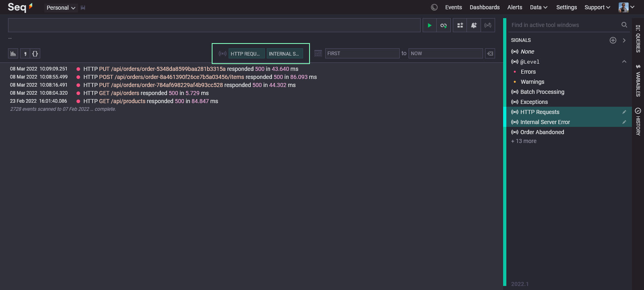Open the History side panel

638,122
